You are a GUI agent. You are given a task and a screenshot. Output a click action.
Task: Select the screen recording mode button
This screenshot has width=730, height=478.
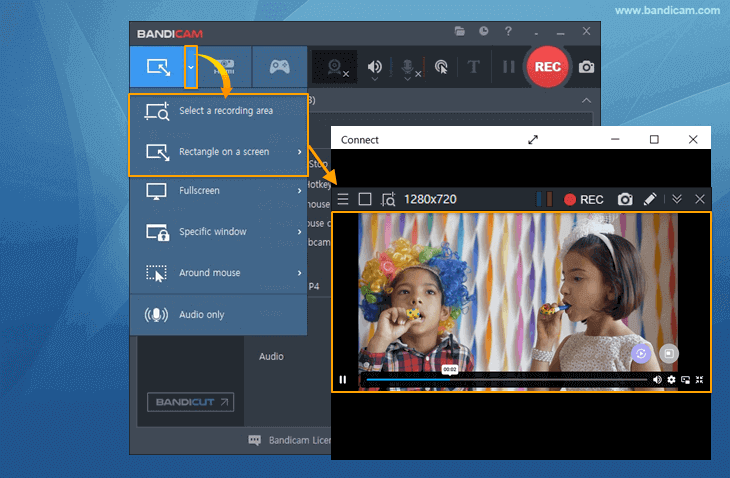click(158, 67)
